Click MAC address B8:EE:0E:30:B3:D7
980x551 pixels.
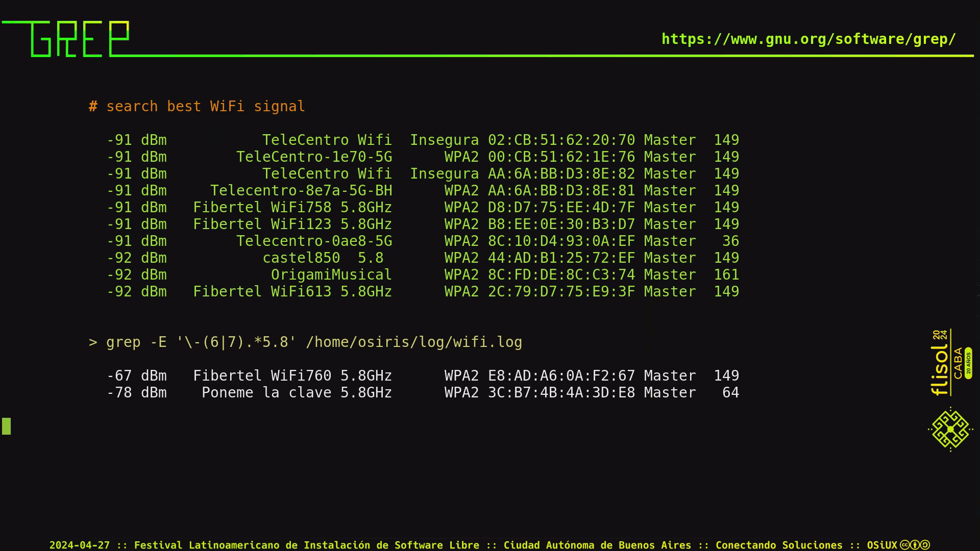[561, 224]
